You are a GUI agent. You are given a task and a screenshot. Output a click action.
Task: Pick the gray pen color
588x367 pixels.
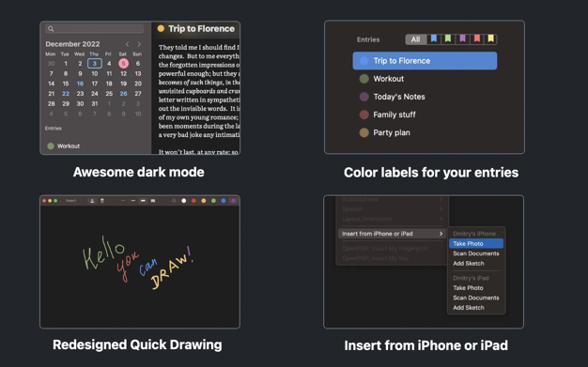tap(174, 201)
